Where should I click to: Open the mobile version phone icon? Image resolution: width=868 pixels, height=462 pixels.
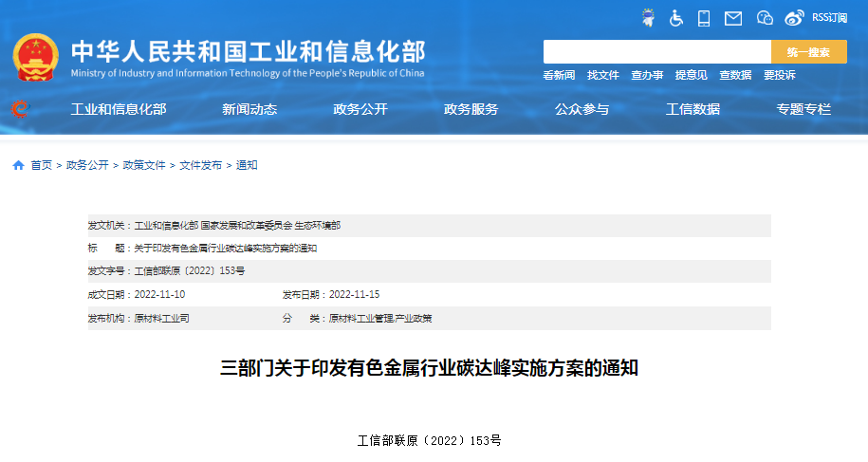pyautogui.click(x=704, y=18)
